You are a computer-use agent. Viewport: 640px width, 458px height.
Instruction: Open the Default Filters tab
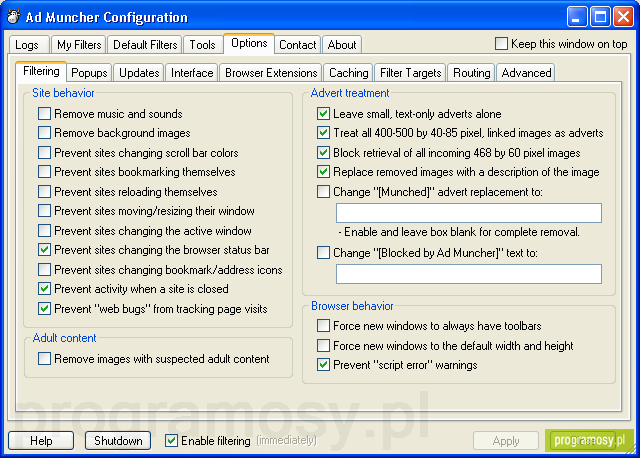(145, 44)
